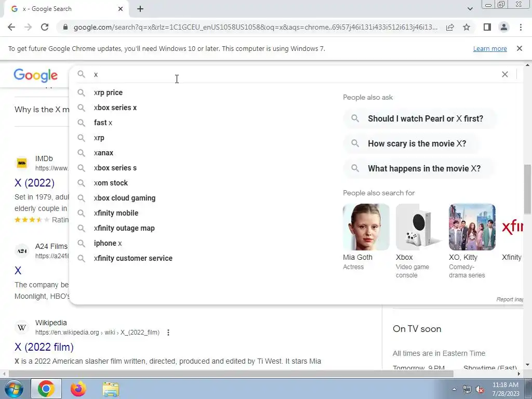Click the 'Report inappropriate' link
The height and width of the screenshot is (399, 532).
pos(510,299)
